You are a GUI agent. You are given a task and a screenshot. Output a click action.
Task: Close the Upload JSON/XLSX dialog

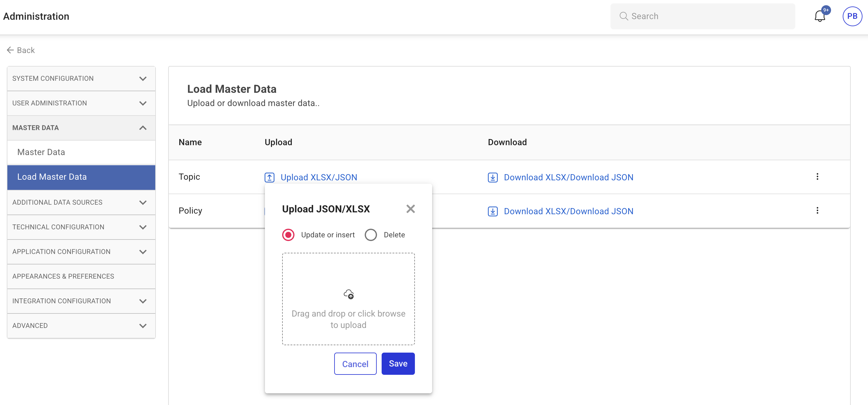pyautogui.click(x=410, y=209)
